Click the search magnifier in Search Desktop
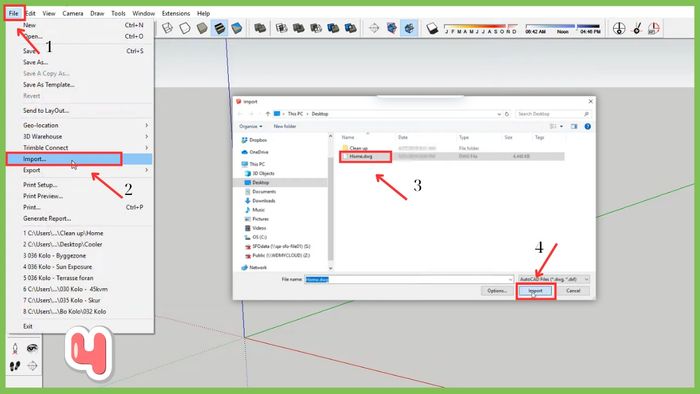The image size is (700, 394). point(586,114)
